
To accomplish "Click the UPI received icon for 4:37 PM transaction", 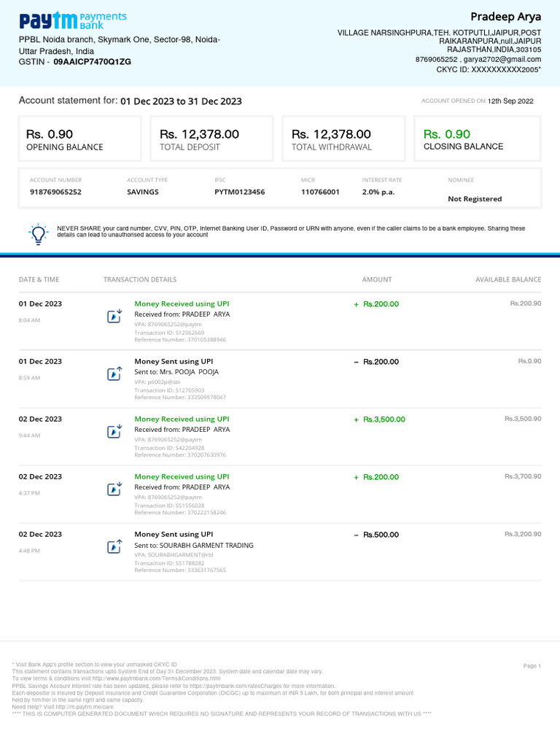I will pyautogui.click(x=114, y=489).
